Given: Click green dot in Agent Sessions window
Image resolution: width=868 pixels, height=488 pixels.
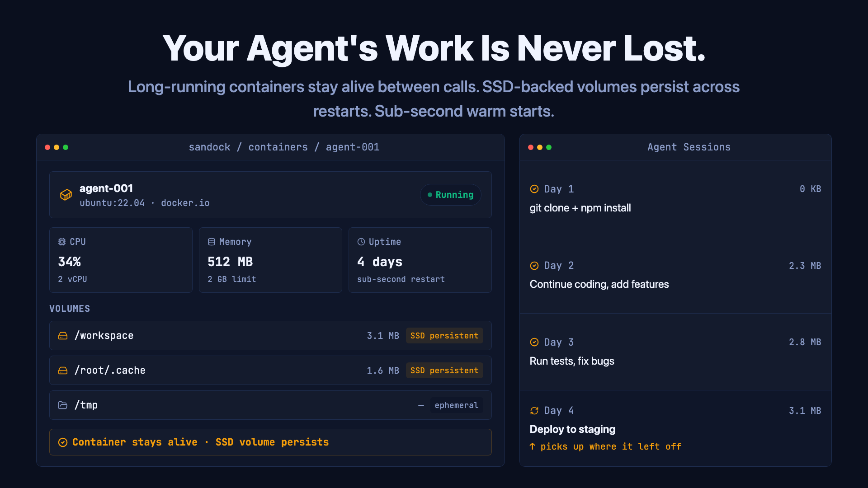Looking at the screenshot, I should tap(549, 147).
